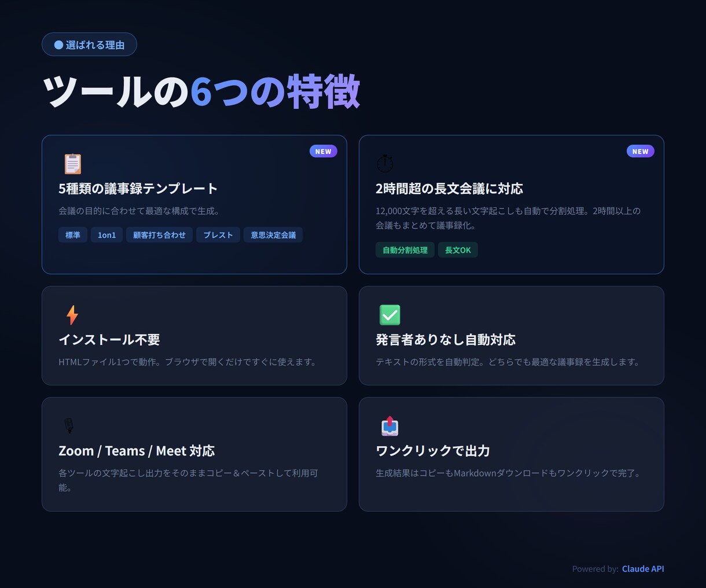Click the text 会議の目的に合わせて最適な構成で生成。
This screenshot has width=706, height=588.
141,211
